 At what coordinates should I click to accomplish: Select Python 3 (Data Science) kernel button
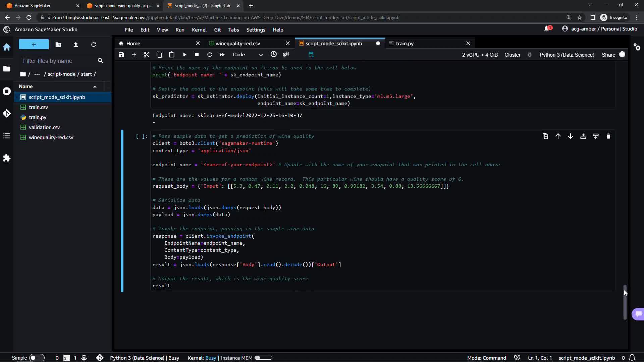pyautogui.click(x=567, y=55)
